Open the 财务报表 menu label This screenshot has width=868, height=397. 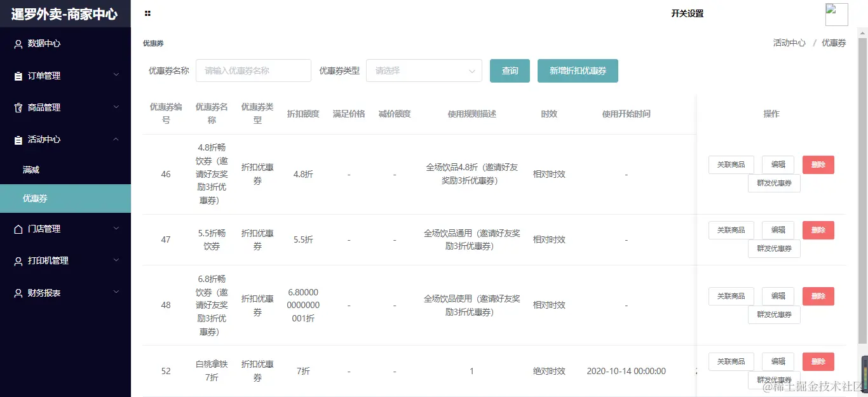(44, 293)
